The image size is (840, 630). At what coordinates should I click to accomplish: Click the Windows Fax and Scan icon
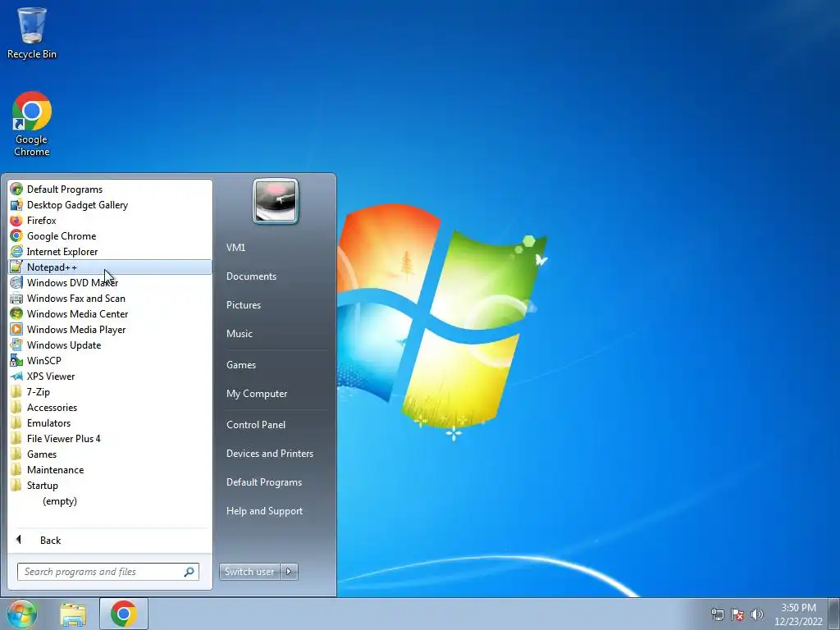16,299
